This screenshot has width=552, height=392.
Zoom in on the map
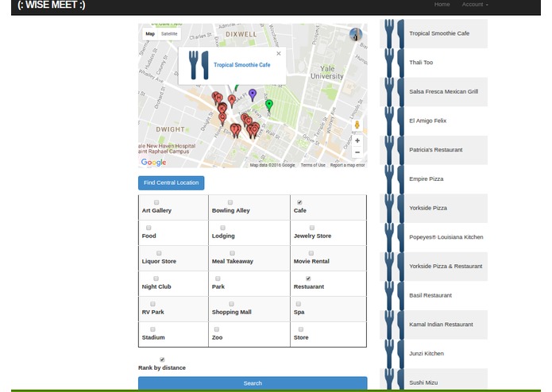357,140
